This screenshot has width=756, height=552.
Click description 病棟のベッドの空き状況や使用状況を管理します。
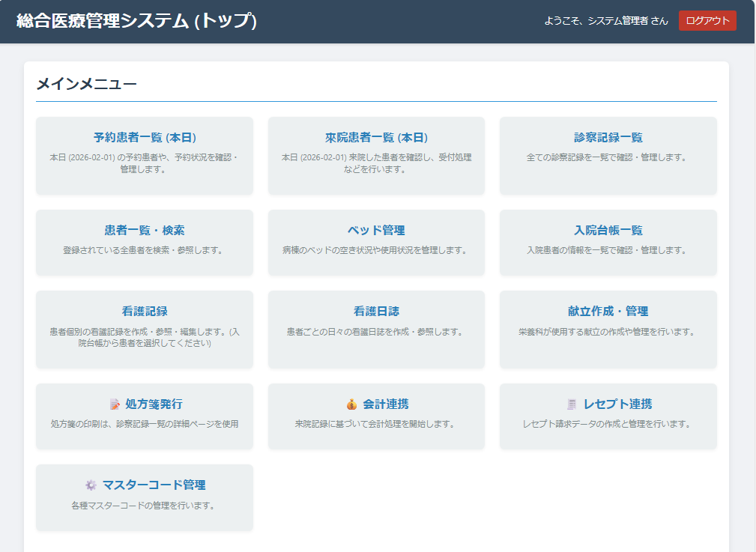click(x=376, y=251)
